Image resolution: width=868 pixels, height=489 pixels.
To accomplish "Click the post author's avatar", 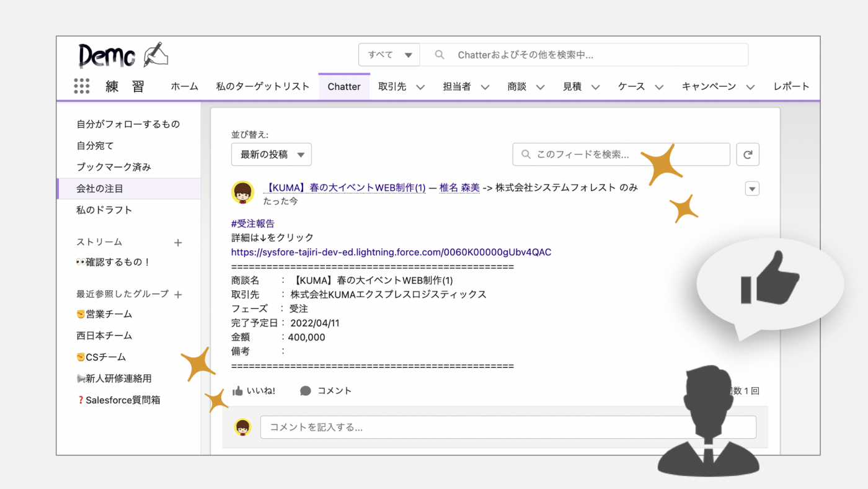I will point(242,193).
